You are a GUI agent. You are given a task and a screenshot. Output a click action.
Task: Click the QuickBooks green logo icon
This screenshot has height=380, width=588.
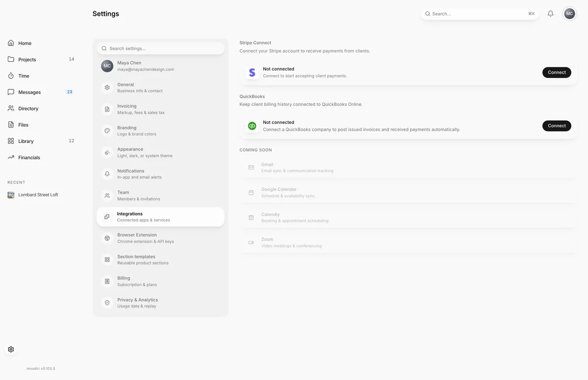[x=252, y=126]
